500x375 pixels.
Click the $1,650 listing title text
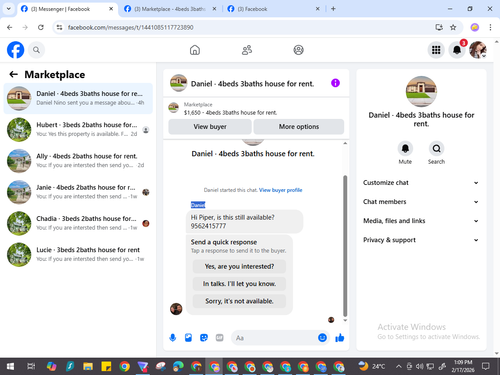pos(230,113)
